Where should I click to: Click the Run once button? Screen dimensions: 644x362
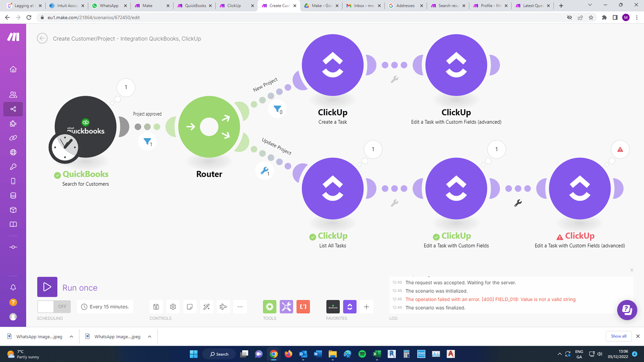(x=47, y=287)
